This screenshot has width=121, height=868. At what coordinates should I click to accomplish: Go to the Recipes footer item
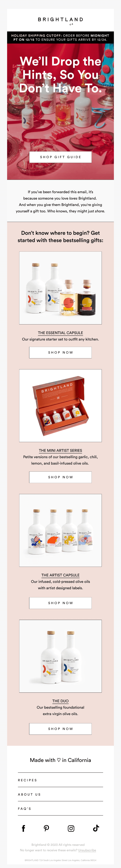[x=60, y=780]
